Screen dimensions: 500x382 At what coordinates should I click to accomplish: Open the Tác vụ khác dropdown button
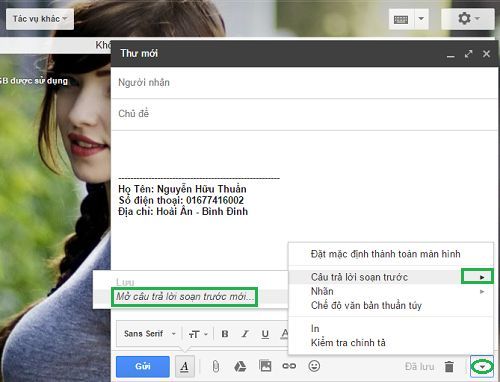pos(40,19)
